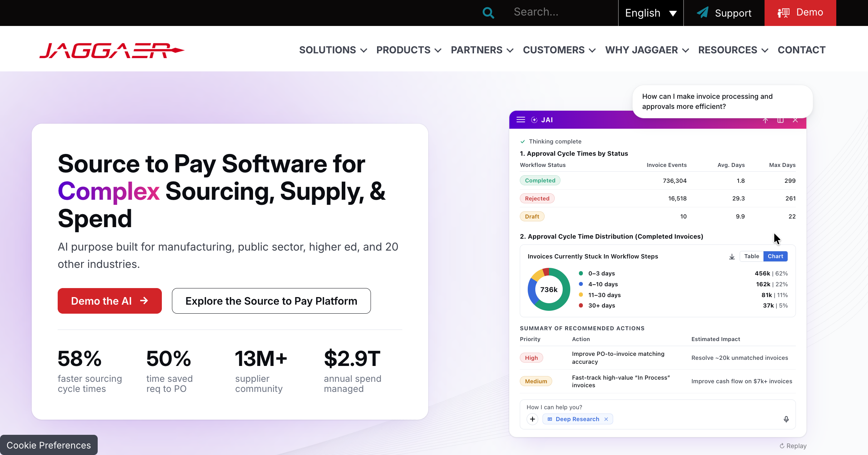The height and width of the screenshot is (455, 868).
Task: Click Resolve ~20k unmatched invoices text
Action: click(x=740, y=358)
